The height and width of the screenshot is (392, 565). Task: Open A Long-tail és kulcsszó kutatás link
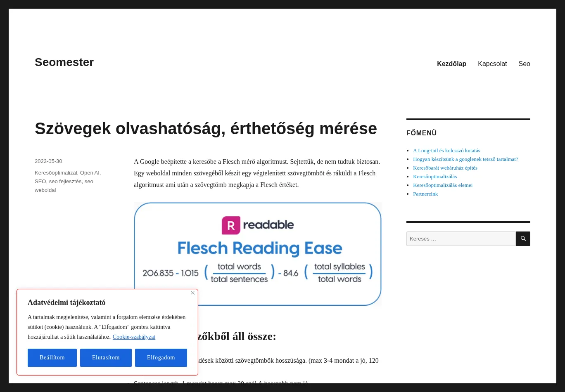tap(446, 151)
